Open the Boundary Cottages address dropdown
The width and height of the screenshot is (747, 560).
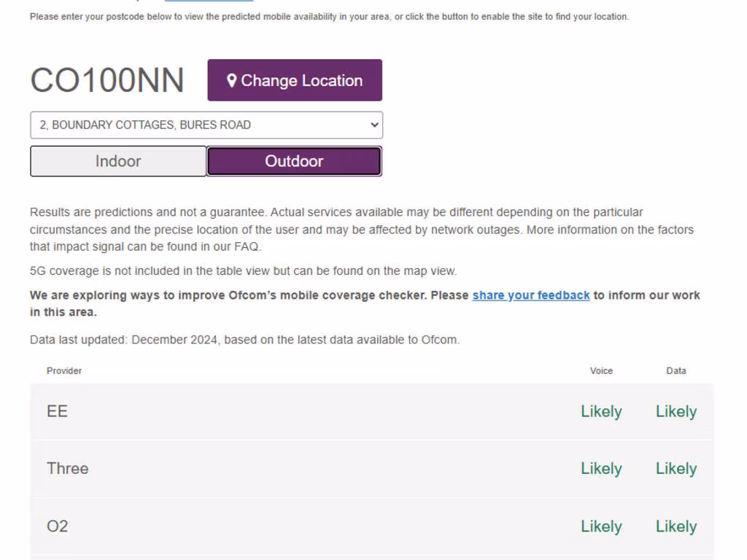tap(206, 125)
